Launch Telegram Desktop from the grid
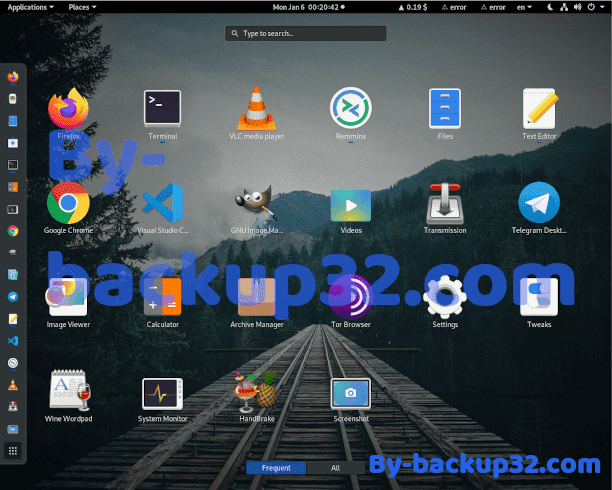The width and height of the screenshot is (612, 490). click(539, 203)
